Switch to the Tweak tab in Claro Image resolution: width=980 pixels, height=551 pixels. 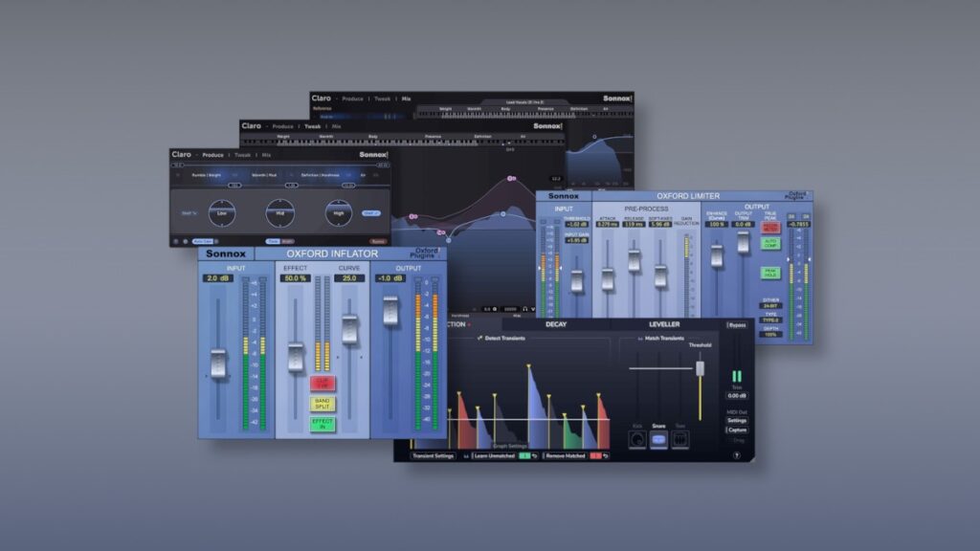[x=242, y=155]
